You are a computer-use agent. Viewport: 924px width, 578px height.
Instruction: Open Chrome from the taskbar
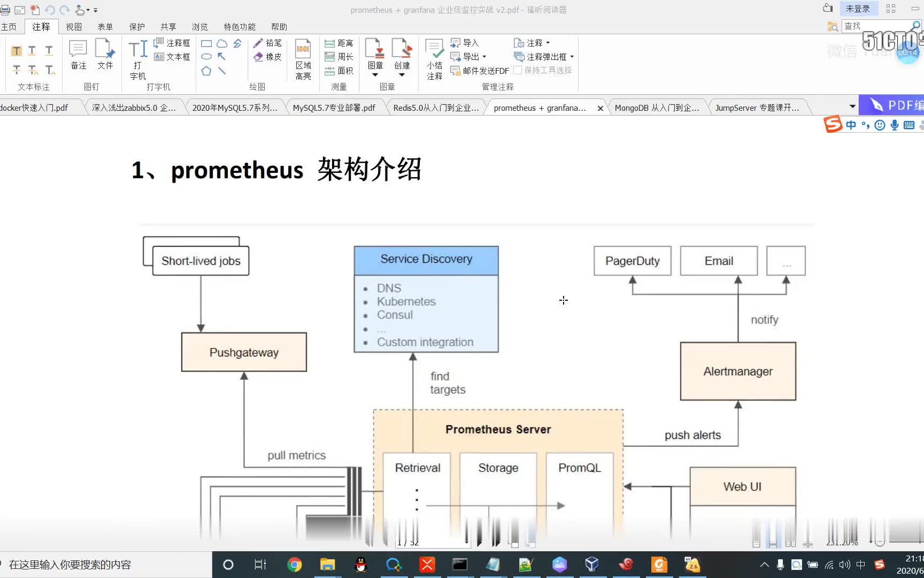294,565
